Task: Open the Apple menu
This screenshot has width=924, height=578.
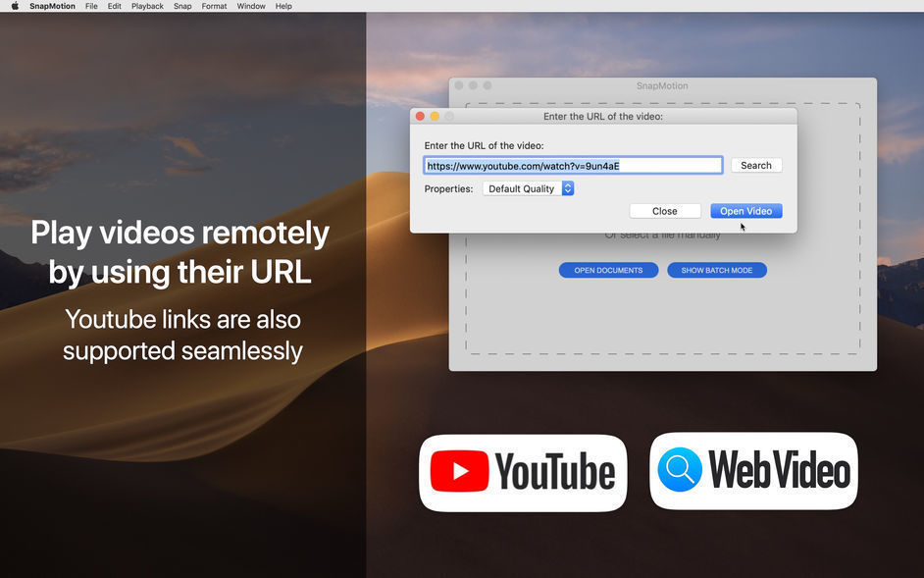Action: 14,6
